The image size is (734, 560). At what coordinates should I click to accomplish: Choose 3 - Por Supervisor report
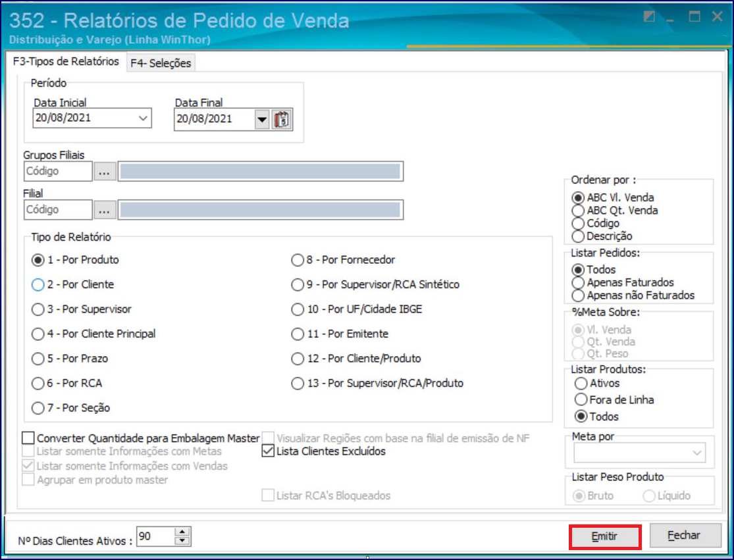click(82, 309)
